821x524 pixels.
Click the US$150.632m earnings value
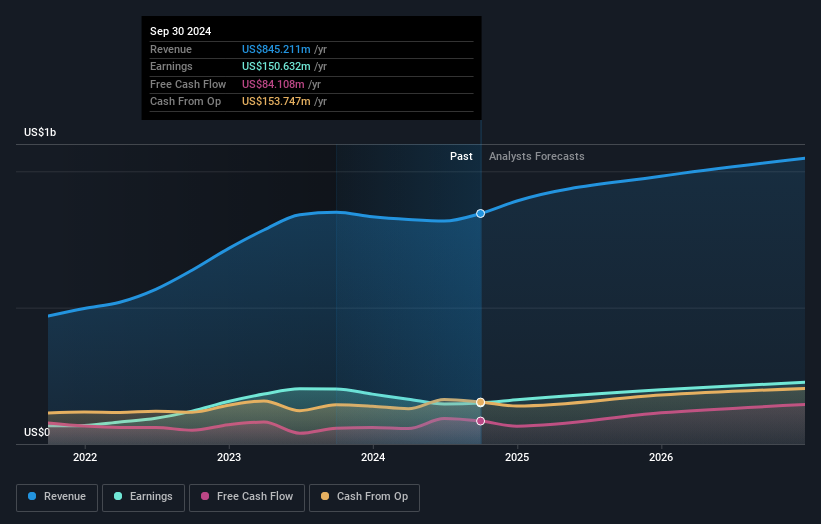pyautogui.click(x=276, y=66)
